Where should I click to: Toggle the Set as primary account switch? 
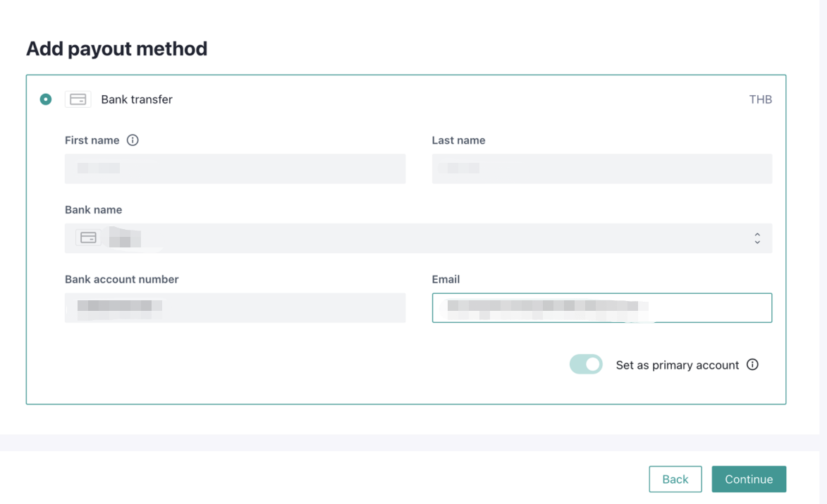[x=586, y=364]
